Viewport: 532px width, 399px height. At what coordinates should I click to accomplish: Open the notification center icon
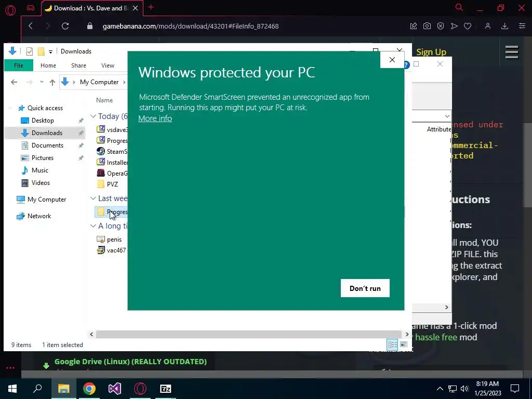click(x=515, y=389)
